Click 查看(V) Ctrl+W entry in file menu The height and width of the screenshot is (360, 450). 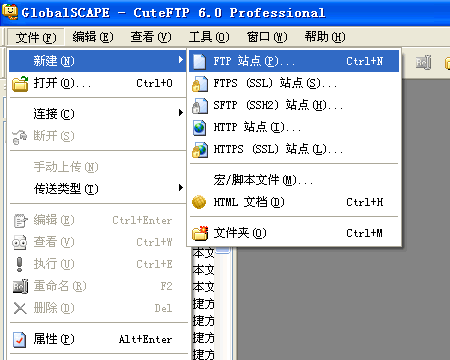point(97,242)
